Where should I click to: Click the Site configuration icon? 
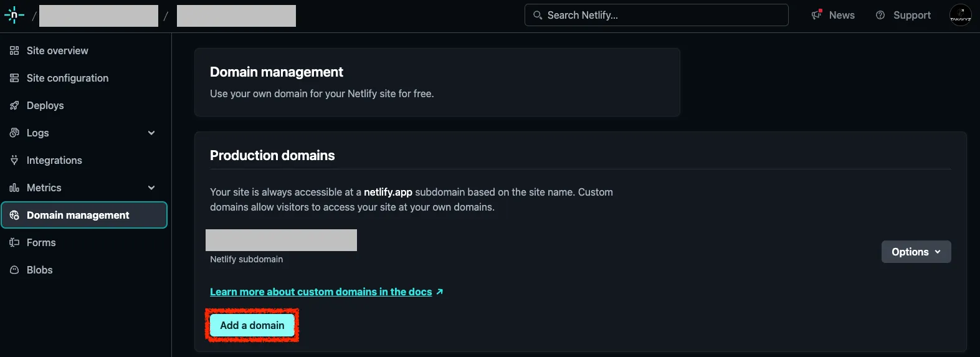(14, 78)
